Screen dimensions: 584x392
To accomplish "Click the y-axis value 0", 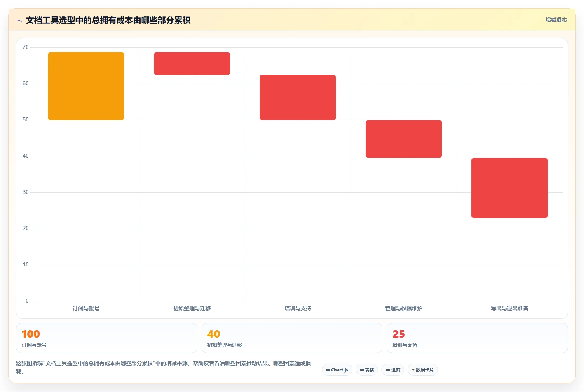I will coord(27,301).
